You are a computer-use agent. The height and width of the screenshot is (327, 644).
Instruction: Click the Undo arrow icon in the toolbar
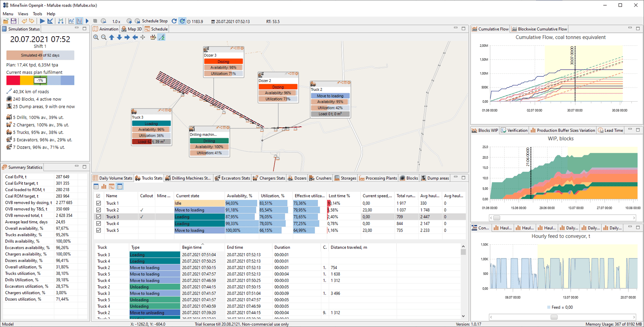tap(24, 21)
